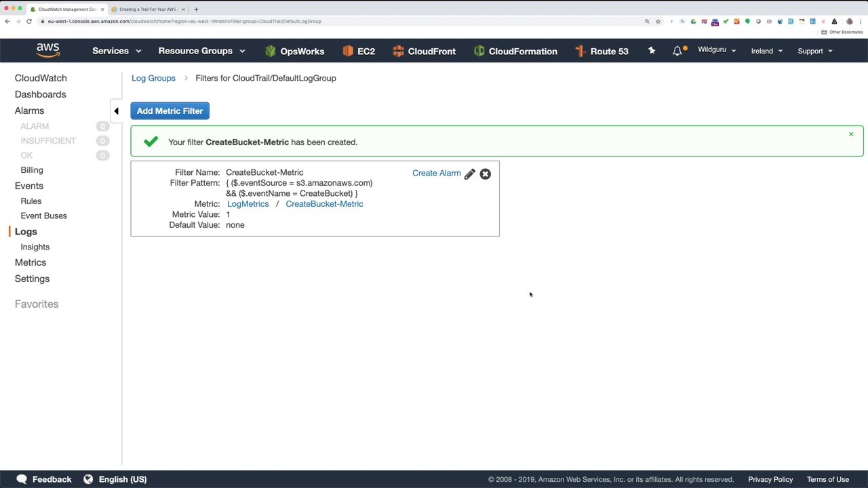Image resolution: width=868 pixels, height=488 pixels.
Task: Open the LogMetrics namespace link
Action: (248, 204)
